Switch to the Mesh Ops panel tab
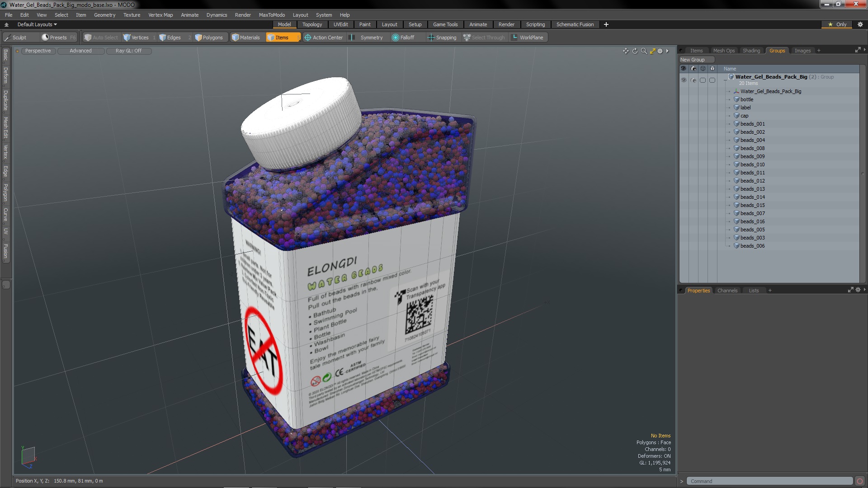Viewport: 868px width, 488px height. (x=724, y=51)
